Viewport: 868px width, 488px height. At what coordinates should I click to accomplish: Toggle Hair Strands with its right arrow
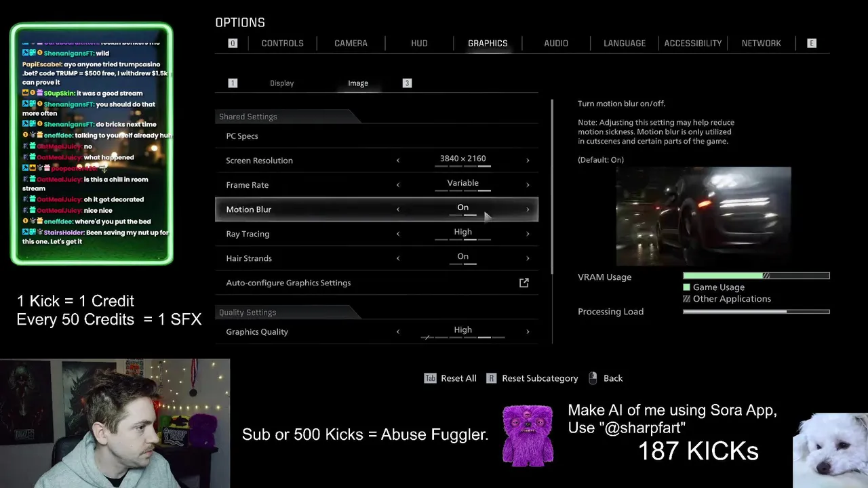pos(528,258)
